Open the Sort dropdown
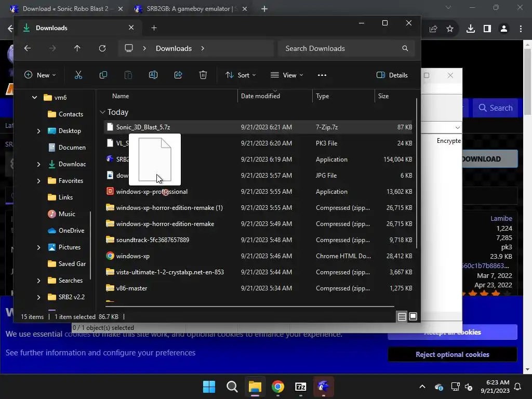The image size is (532, 399). click(241, 75)
